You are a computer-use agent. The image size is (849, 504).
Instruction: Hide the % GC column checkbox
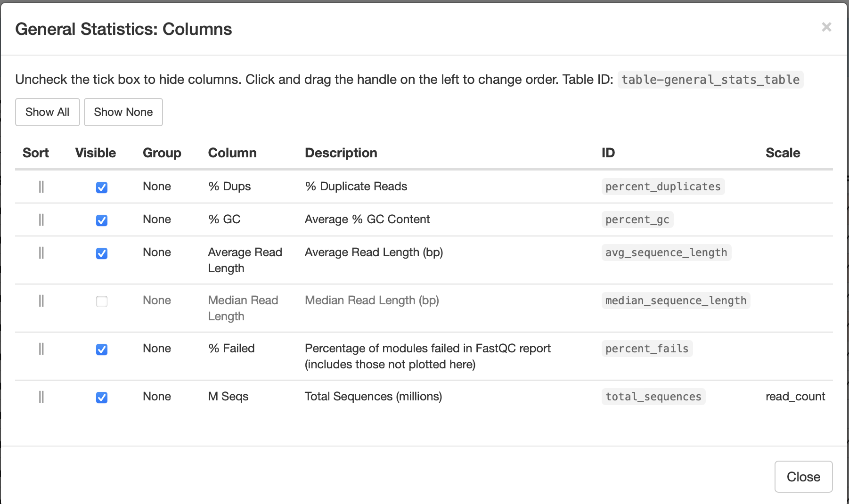[x=102, y=220]
